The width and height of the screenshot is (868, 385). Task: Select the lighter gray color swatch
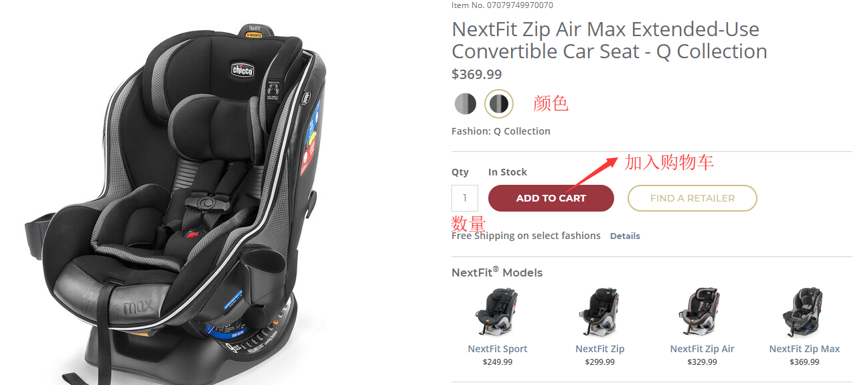coord(465,104)
